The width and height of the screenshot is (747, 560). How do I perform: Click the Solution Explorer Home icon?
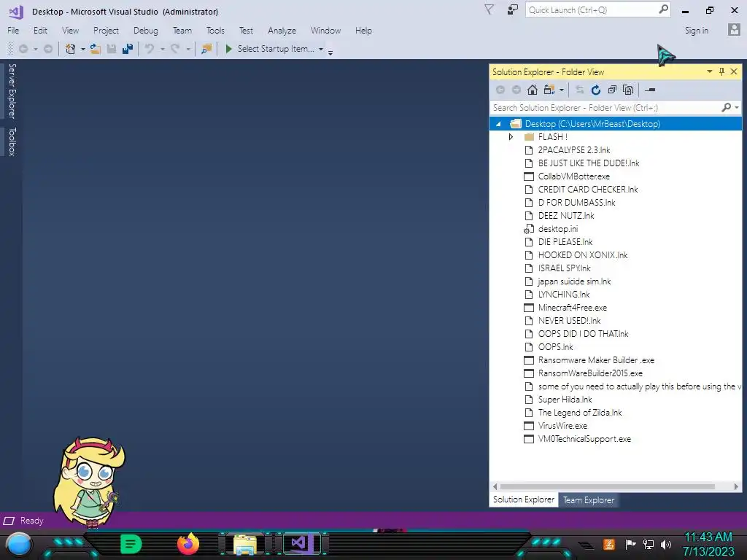[x=533, y=90]
